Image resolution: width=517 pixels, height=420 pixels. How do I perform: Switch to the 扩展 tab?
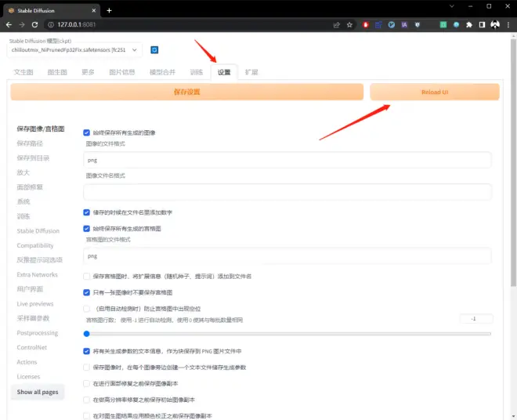click(251, 72)
